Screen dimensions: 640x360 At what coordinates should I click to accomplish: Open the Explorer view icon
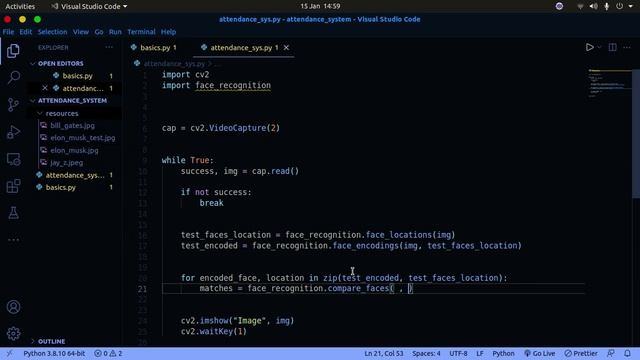[x=13, y=51]
